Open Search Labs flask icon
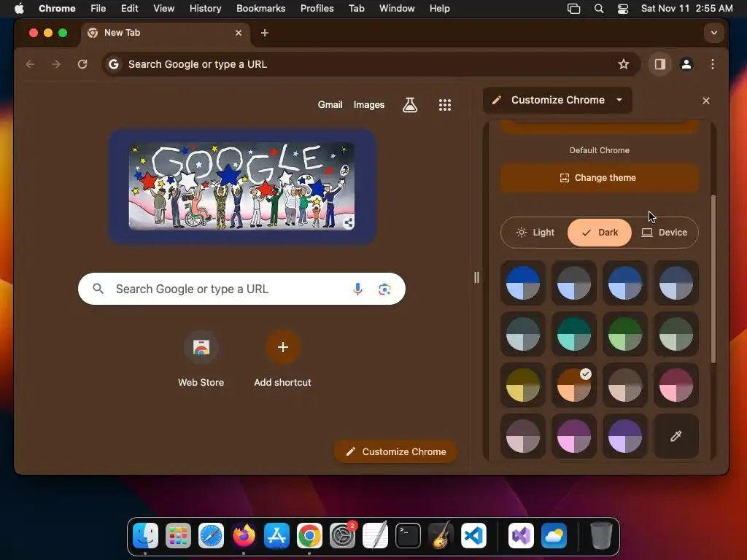 (410, 105)
